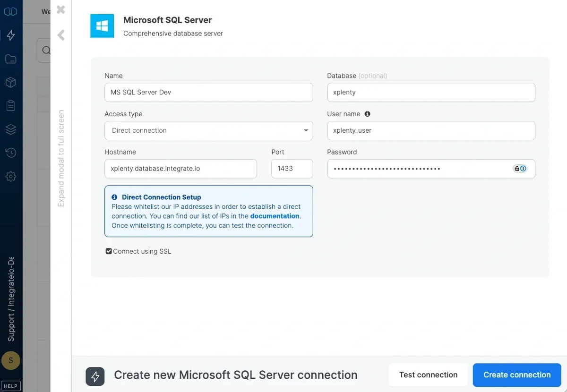The image size is (567, 392).
Task: Click the info icon next to User name
Action: 368,114
